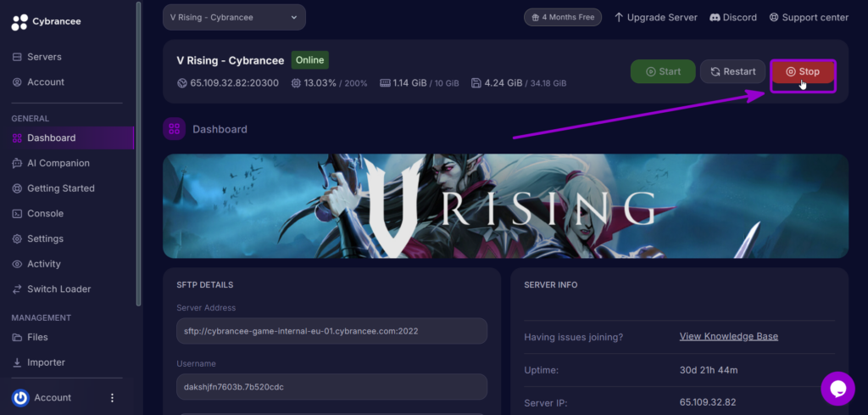
Task: Click the Discord logo icon
Action: point(715,17)
